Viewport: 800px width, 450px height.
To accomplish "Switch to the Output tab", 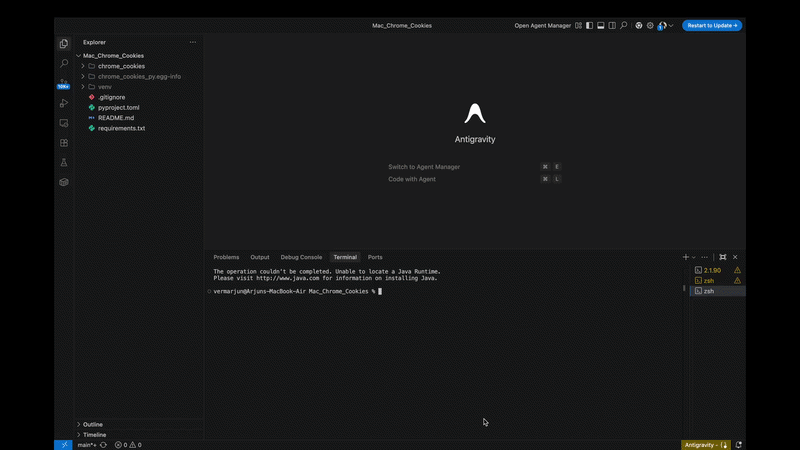I will click(260, 257).
